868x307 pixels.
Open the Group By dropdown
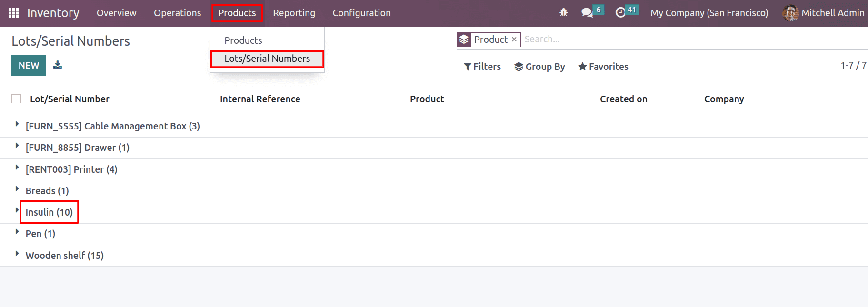click(x=539, y=67)
